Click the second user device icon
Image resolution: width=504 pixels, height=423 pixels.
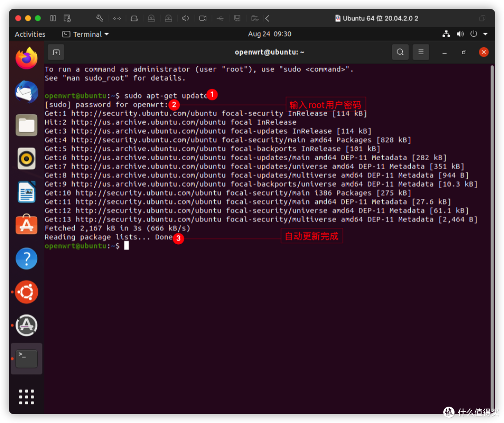[168, 18]
